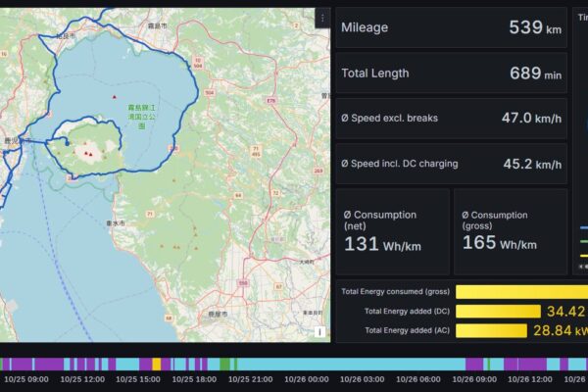Image resolution: width=588 pixels, height=392 pixels.
Task: Click the blue legend series line
Action: 582,227
